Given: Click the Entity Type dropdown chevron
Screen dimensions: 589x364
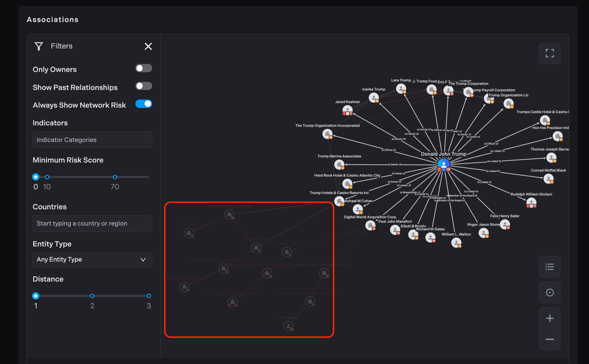Looking at the screenshot, I should point(143,260).
